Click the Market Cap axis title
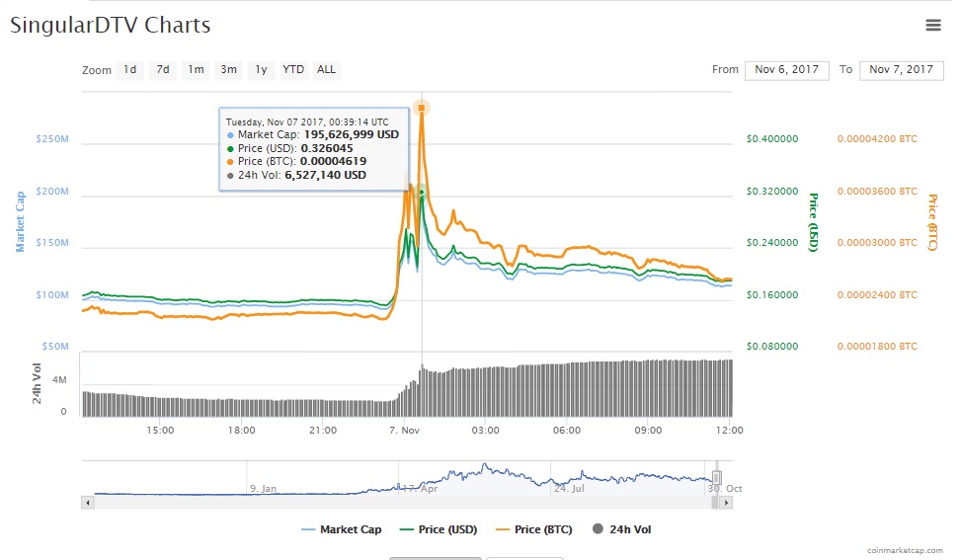This screenshot has height=560, width=961. pyautogui.click(x=20, y=222)
